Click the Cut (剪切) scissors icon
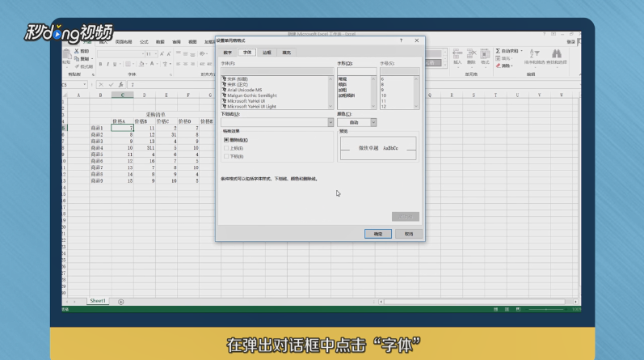Screen dimensions: 644x360 (x=77, y=52)
